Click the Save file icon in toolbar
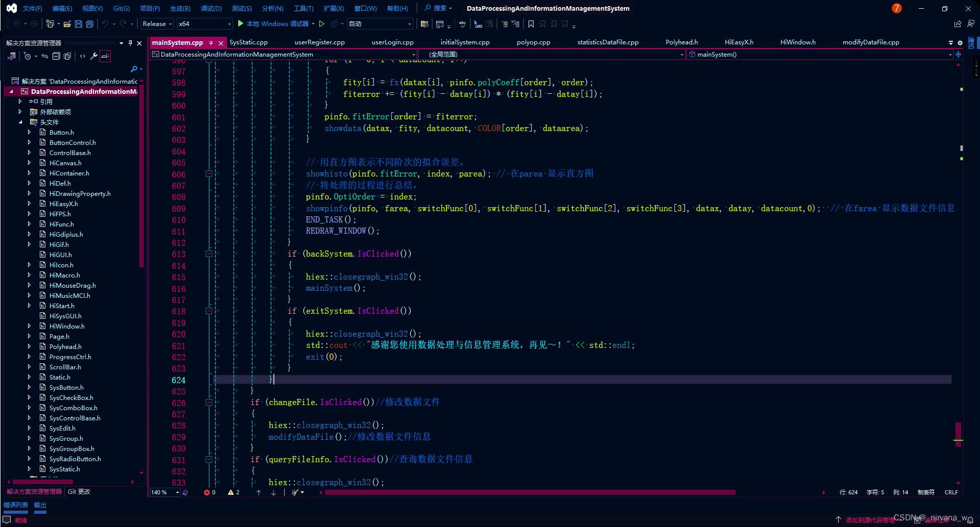This screenshot has height=527, width=980. [78, 24]
